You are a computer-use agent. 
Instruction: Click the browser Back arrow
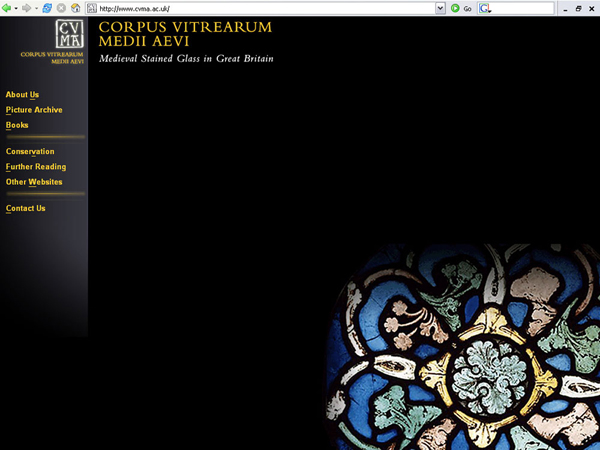pyautogui.click(x=7, y=8)
